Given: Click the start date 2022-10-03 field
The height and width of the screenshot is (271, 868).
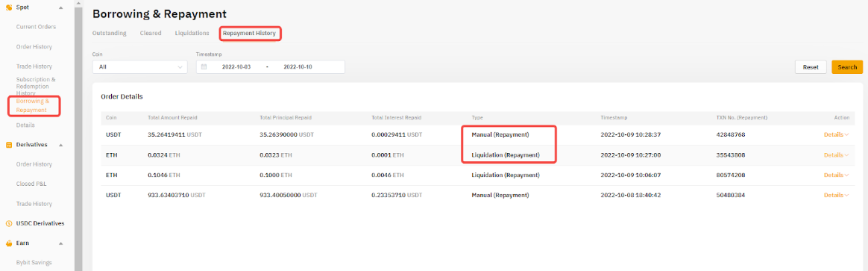Looking at the screenshot, I should (x=236, y=66).
